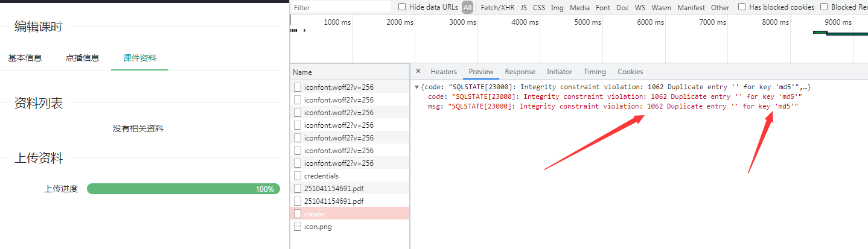This screenshot has width=868, height=249.
Task: Click the first iconfont.woff2 file icon
Action: [x=298, y=87]
